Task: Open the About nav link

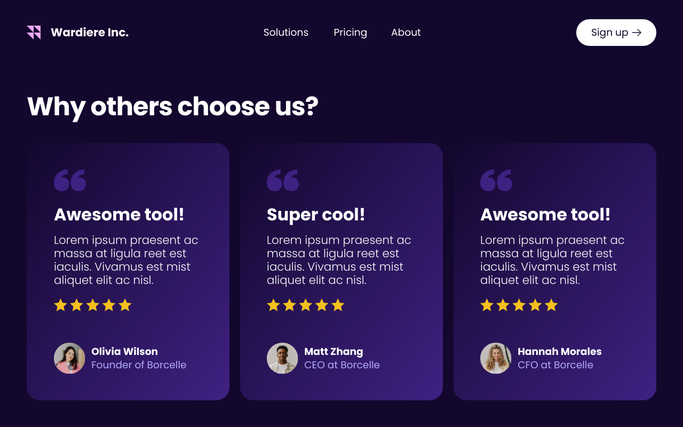Action: coord(406,32)
